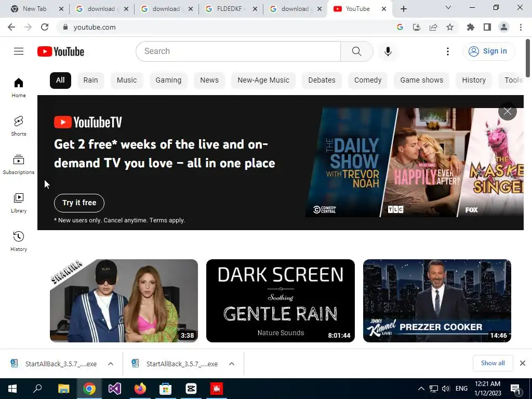
Task: Click the address bar URL
Action: 95,27
